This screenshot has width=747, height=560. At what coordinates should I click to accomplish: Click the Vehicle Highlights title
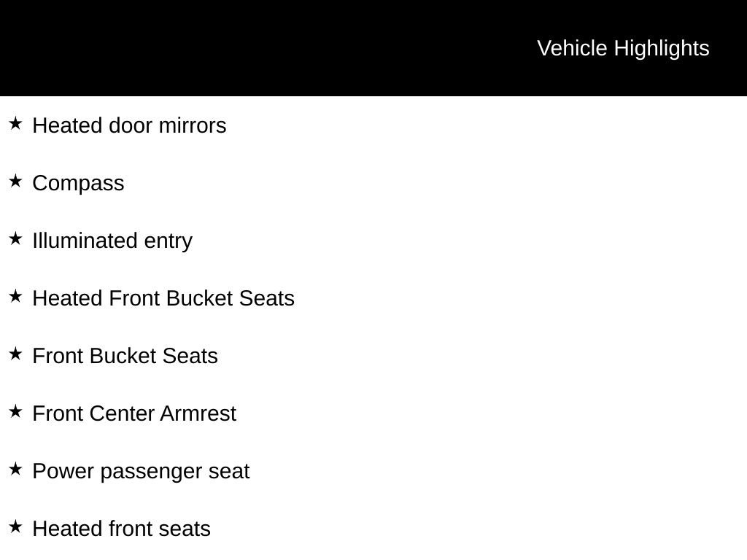tap(623, 49)
